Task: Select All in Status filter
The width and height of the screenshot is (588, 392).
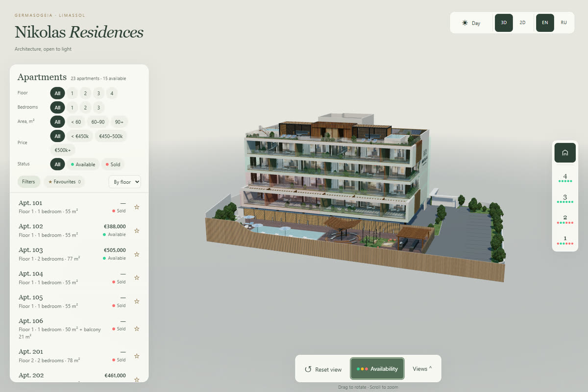Action: (57, 165)
